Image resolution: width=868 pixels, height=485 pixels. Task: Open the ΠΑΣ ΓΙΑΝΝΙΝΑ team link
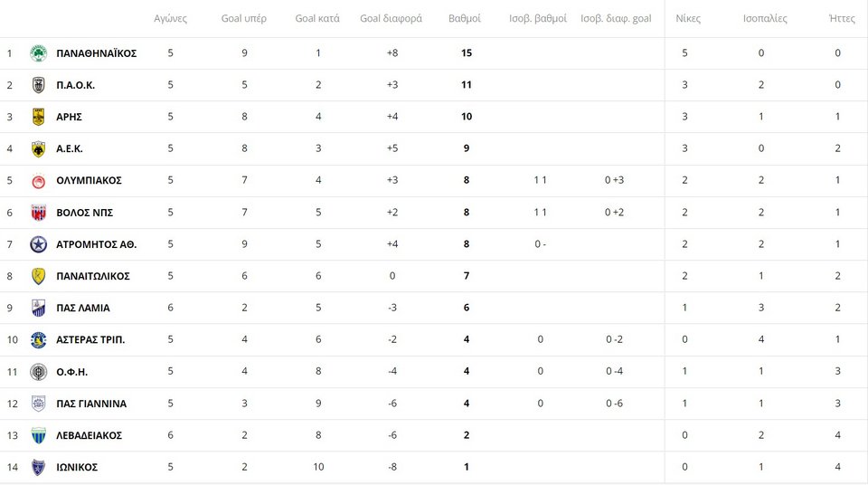(x=91, y=404)
